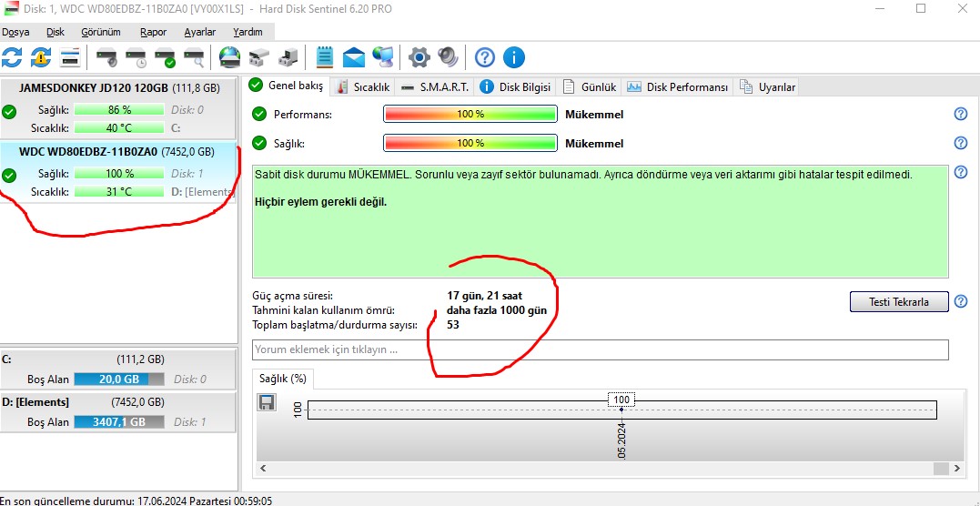
Task: Select JAMESDONKEY JD120 120GB disk entry
Action: pos(119,110)
